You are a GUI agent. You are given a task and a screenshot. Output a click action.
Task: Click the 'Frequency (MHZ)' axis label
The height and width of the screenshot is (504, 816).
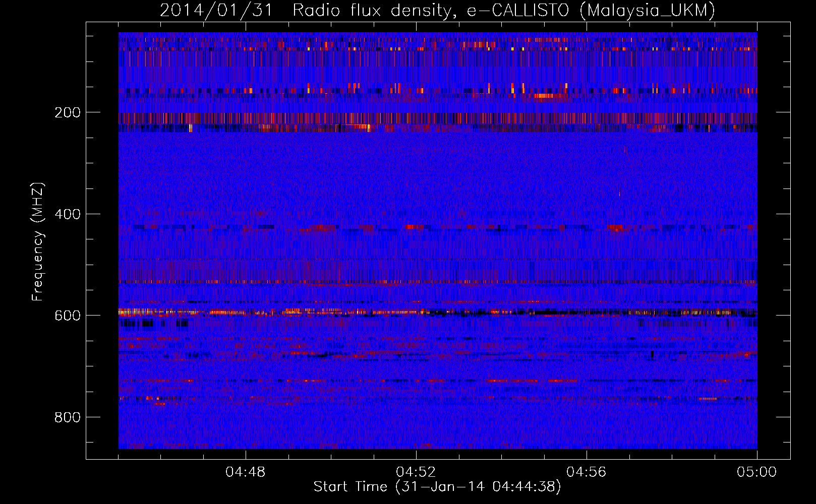point(38,242)
